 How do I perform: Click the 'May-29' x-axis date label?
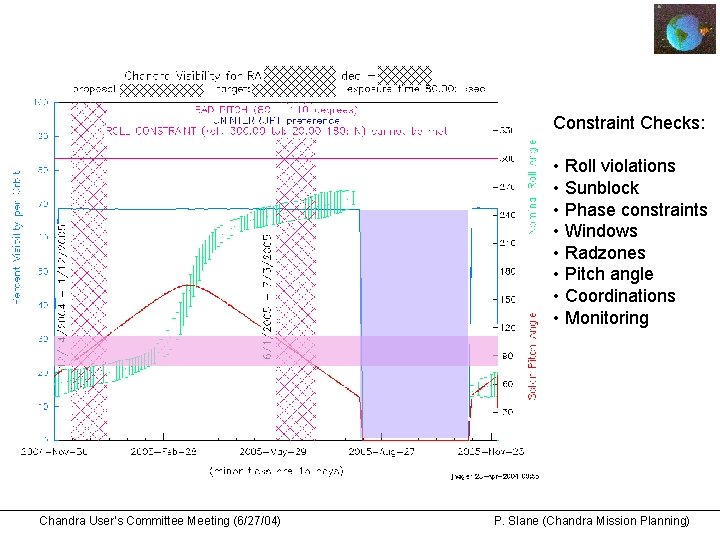pos(272,452)
